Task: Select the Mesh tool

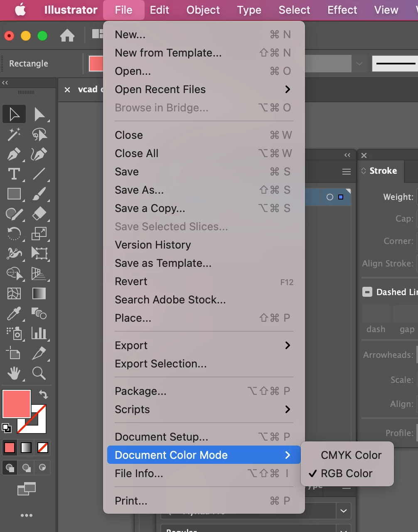Action: tap(14, 293)
